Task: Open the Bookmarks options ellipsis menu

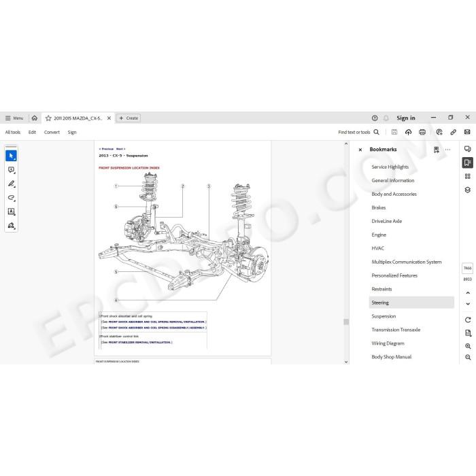Action: click(x=447, y=150)
